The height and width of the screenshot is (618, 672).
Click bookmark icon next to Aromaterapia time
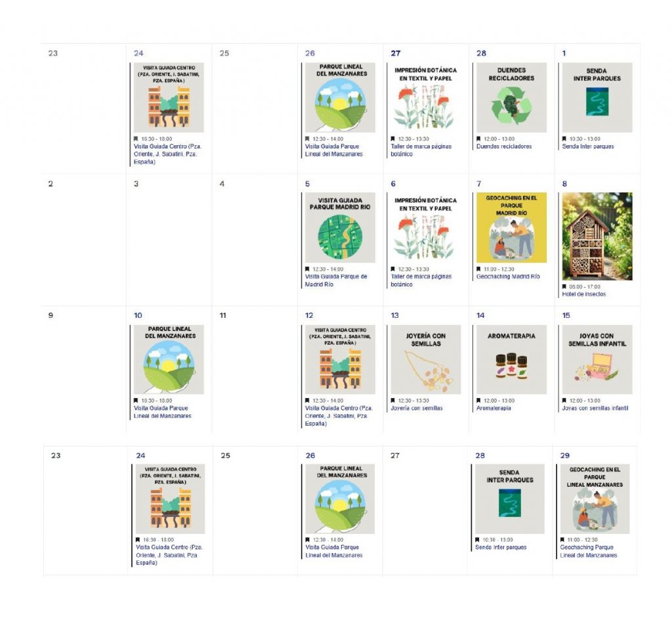coord(479,401)
